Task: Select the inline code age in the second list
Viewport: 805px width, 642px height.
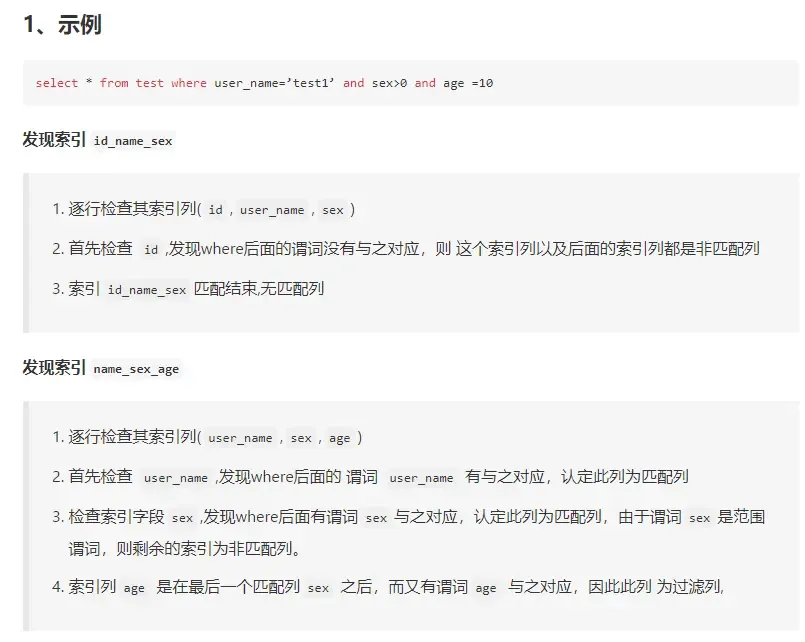Action: (x=340, y=437)
